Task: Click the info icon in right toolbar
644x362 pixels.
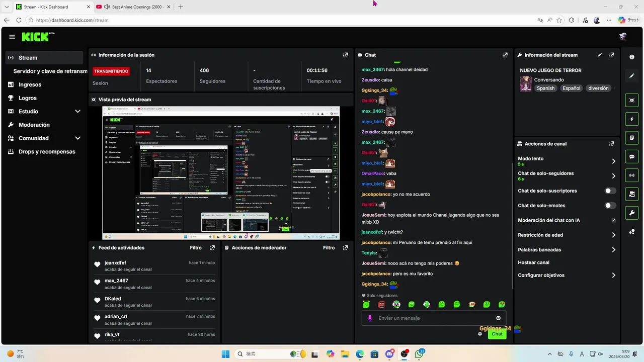Action: pyautogui.click(x=632, y=57)
